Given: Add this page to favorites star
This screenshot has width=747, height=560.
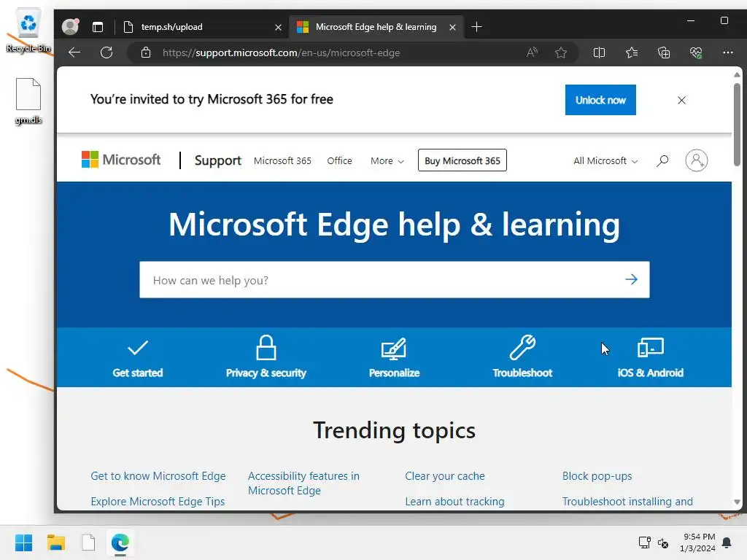Looking at the screenshot, I should 561,52.
